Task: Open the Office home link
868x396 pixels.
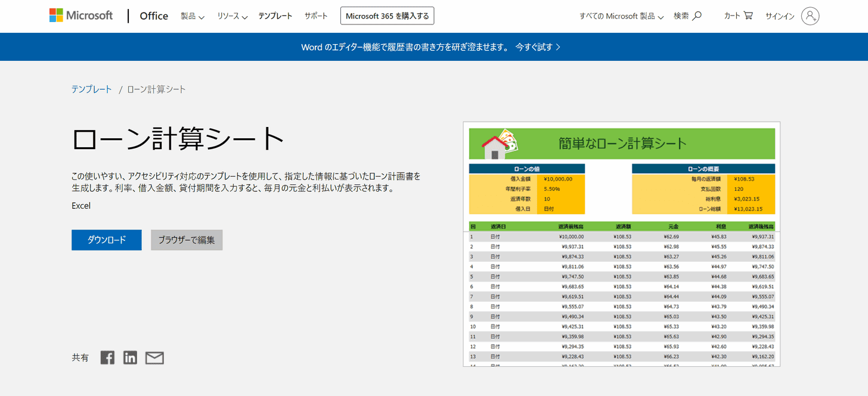Action: pyautogui.click(x=154, y=16)
